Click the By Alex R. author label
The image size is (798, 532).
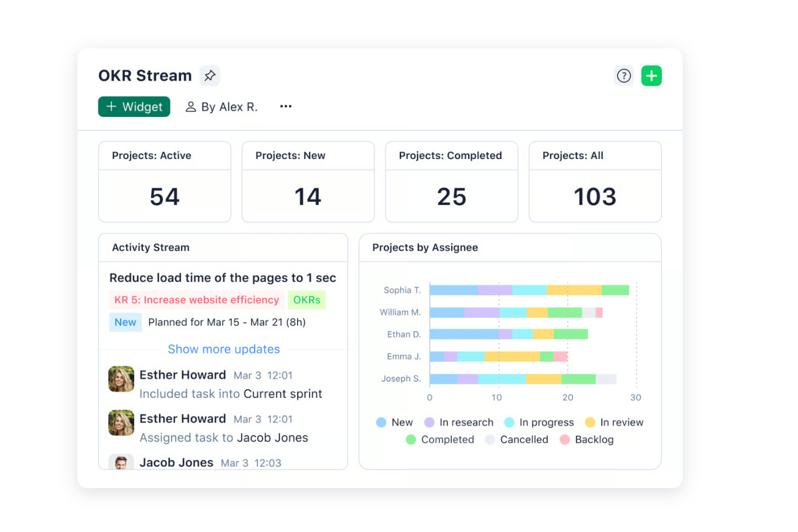tap(229, 107)
